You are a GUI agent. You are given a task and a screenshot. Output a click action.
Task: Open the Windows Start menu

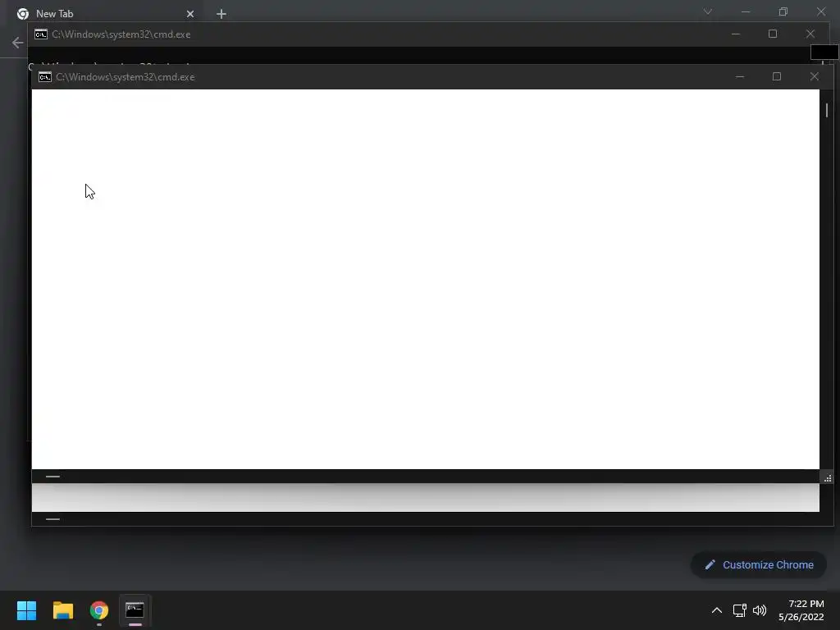(x=26, y=610)
